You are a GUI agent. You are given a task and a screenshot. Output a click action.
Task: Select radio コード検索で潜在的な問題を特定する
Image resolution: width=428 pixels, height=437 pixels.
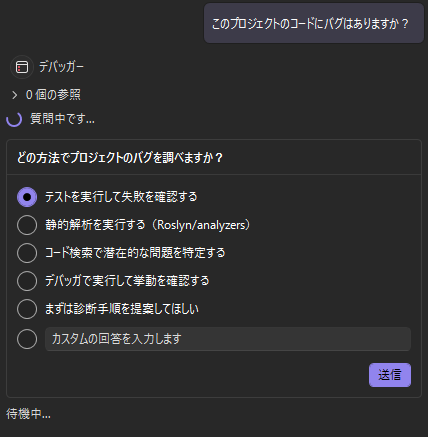(27, 253)
